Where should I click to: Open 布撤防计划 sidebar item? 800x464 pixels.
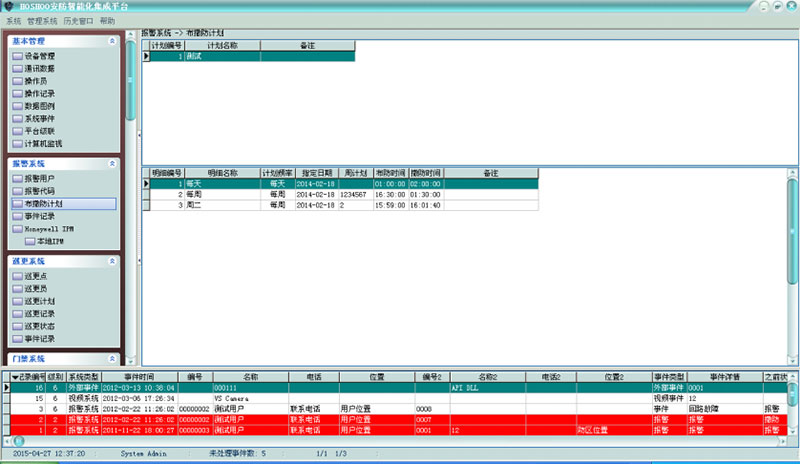pos(45,204)
